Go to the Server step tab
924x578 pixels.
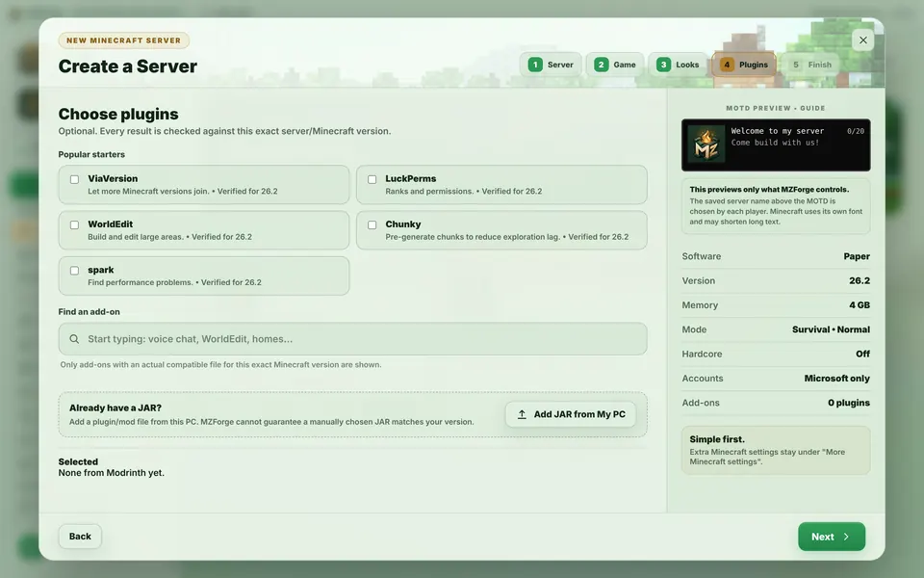click(x=551, y=65)
